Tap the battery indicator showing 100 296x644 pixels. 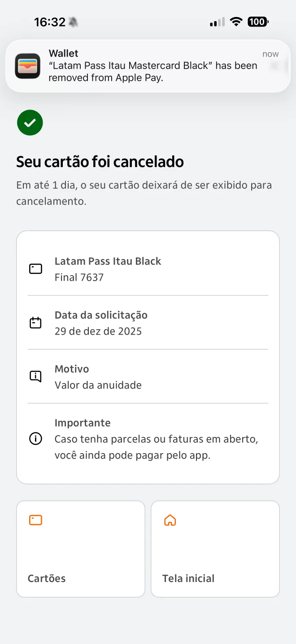257,22
